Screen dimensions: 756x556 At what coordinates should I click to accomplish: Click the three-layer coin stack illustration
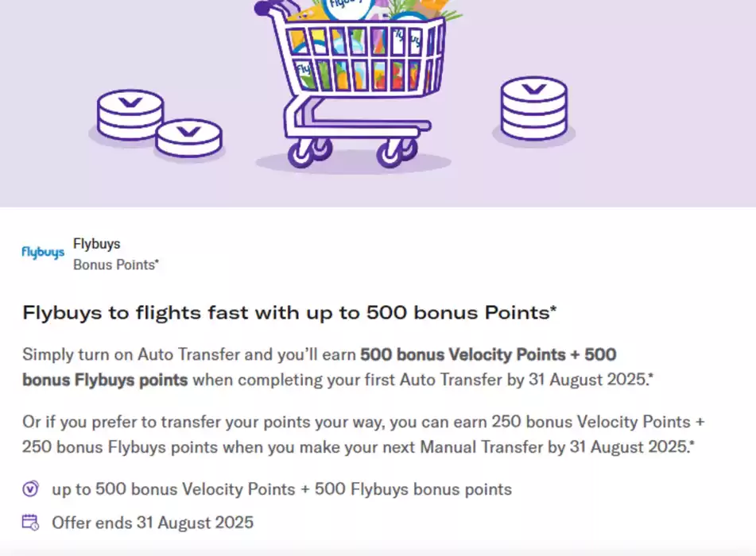[130, 114]
